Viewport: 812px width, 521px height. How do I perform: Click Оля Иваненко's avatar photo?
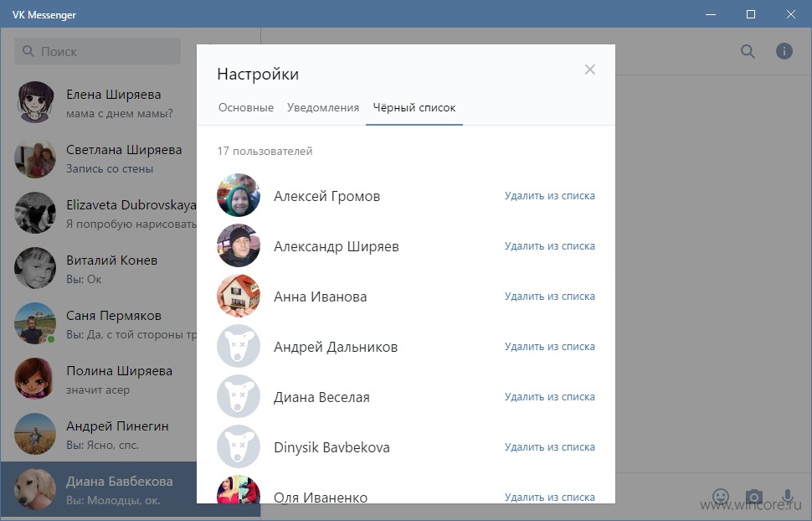point(239,489)
